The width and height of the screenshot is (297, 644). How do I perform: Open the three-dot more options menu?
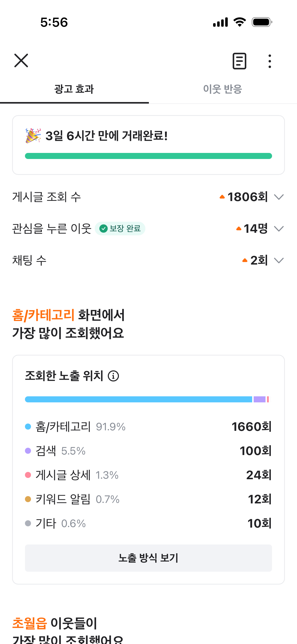[270, 61]
